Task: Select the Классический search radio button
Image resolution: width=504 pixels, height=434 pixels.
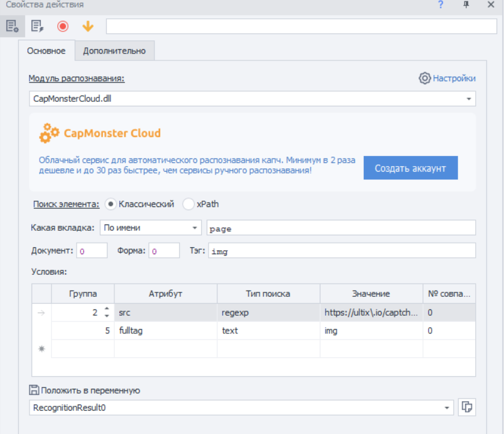Action: click(111, 204)
